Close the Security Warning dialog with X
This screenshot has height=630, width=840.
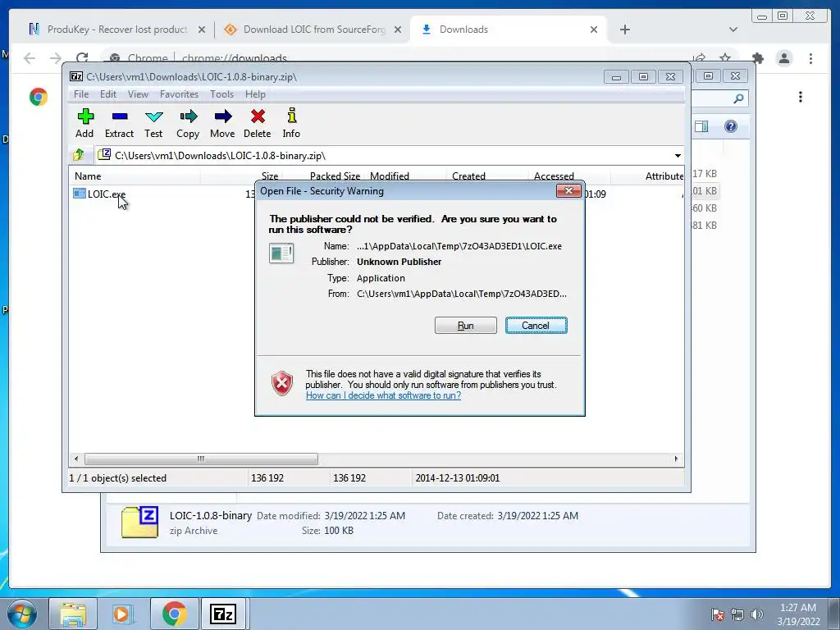[x=568, y=190]
